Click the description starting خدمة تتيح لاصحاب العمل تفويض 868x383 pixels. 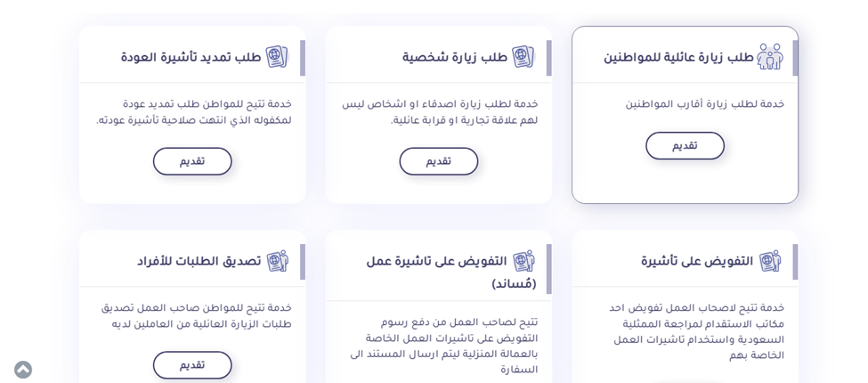[x=696, y=331]
